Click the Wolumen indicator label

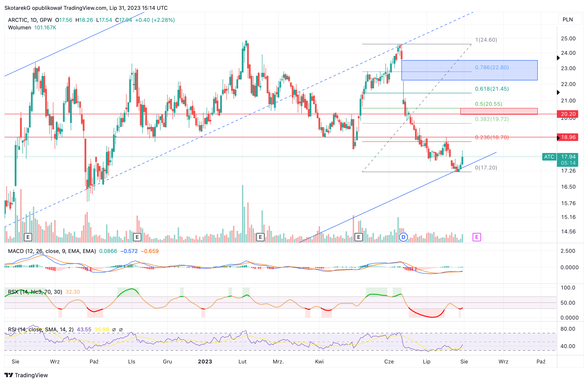[20, 27]
